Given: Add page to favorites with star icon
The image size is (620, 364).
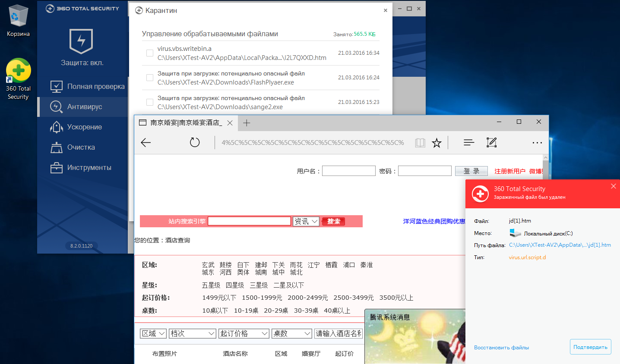Looking at the screenshot, I should [x=437, y=143].
